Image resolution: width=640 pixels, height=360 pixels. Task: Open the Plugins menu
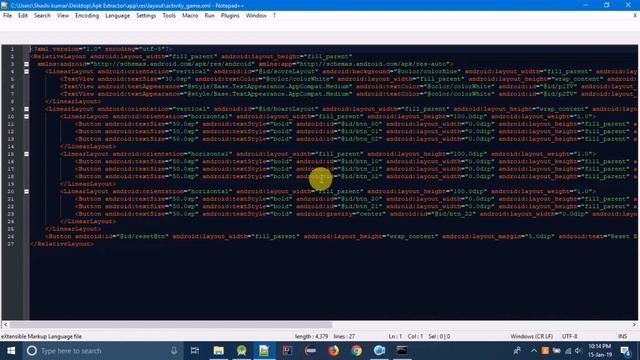[x=230, y=16]
